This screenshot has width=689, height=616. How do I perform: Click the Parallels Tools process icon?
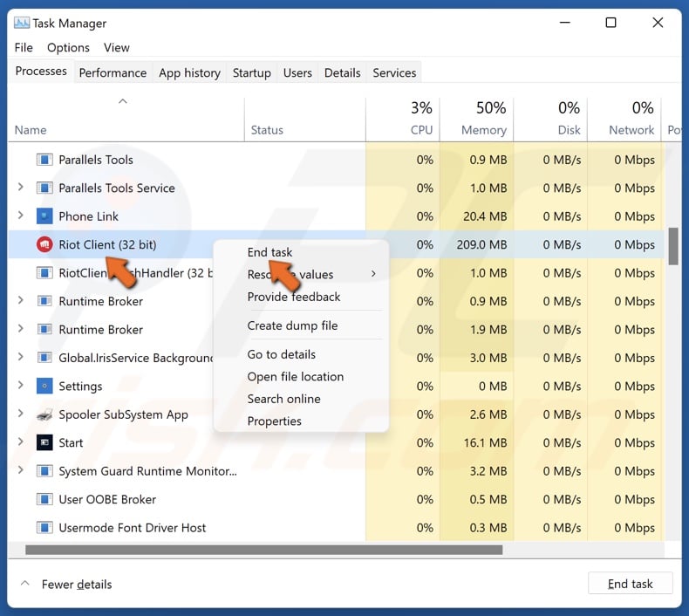point(44,160)
